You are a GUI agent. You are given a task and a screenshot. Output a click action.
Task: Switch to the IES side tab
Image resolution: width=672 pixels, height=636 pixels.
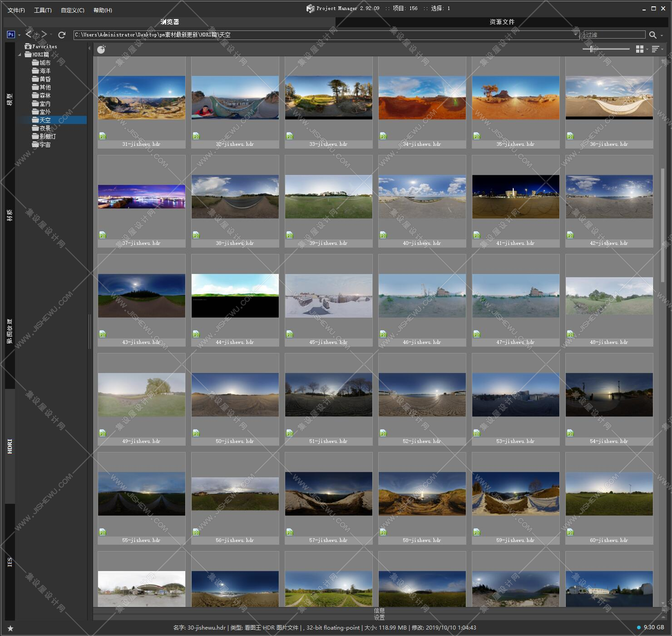[10, 562]
